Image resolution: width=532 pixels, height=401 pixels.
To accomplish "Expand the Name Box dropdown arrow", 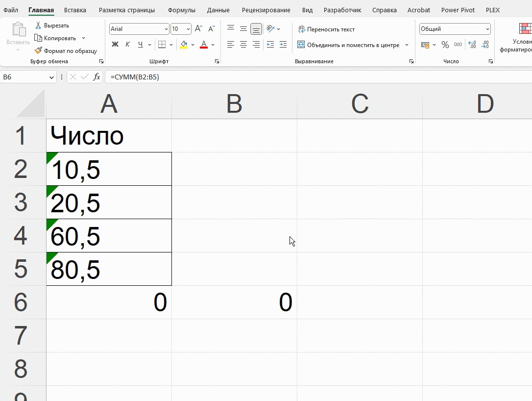I will click(x=51, y=77).
